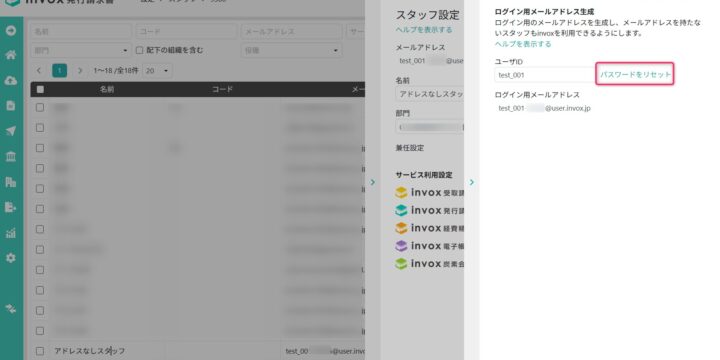The width and height of the screenshot is (720, 360).
Task: Focus the コード filter field
Action: [x=186, y=32]
